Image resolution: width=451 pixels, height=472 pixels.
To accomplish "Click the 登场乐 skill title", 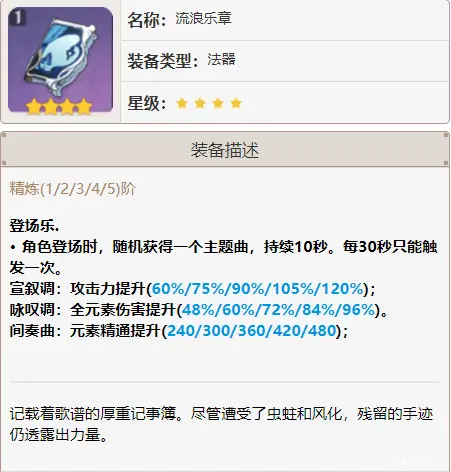I will [x=34, y=226].
